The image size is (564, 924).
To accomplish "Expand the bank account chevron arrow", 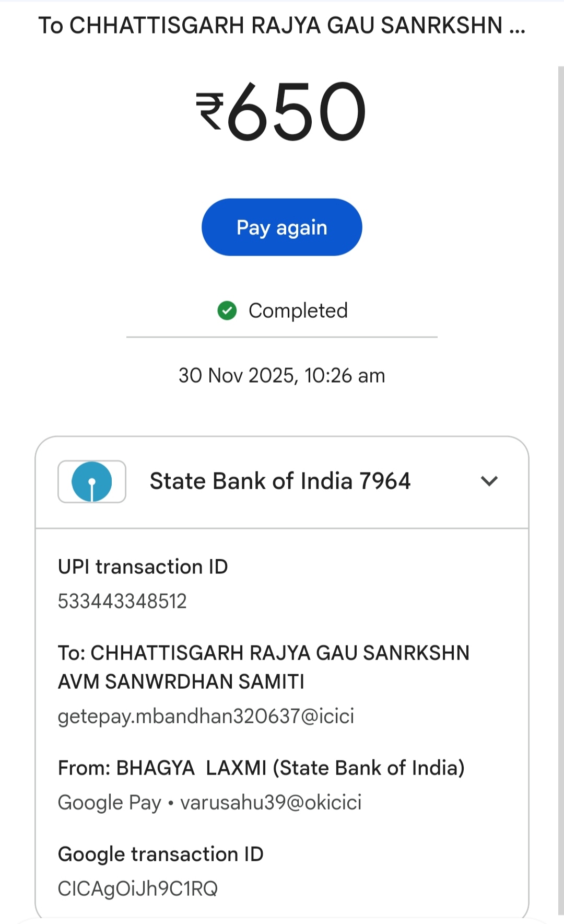I will 489,481.
